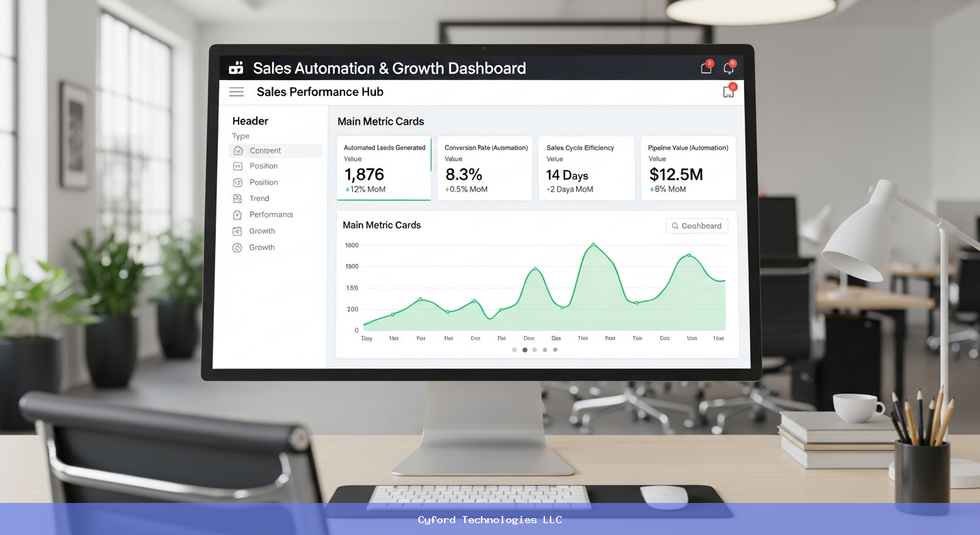Screen dimensions: 980x535
Task: Click the 8.3% conversion value
Action: click(464, 174)
